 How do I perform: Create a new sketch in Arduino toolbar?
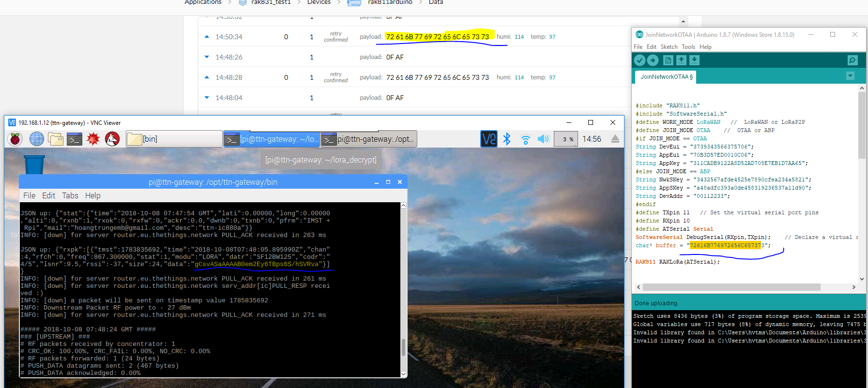[x=668, y=60]
